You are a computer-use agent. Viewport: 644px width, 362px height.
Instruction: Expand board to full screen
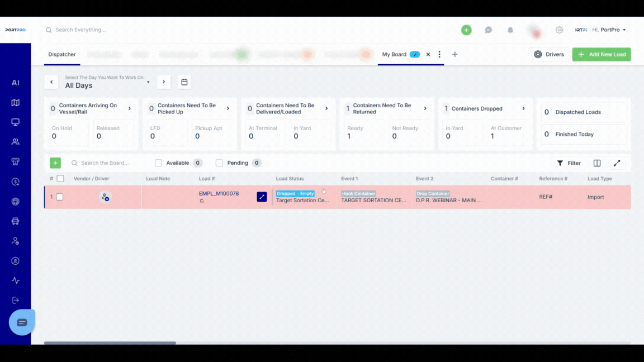[617, 163]
